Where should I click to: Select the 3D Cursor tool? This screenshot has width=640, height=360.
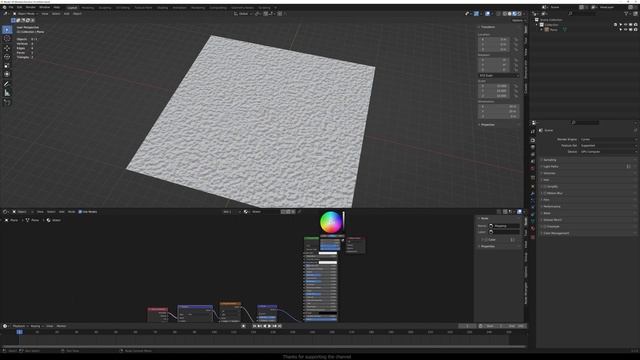coord(7,38)
